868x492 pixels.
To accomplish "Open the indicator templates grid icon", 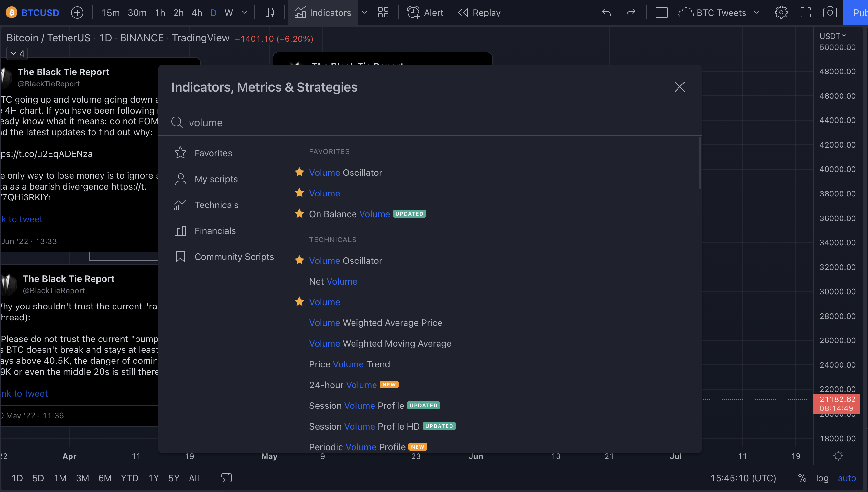I will (383, 13).
